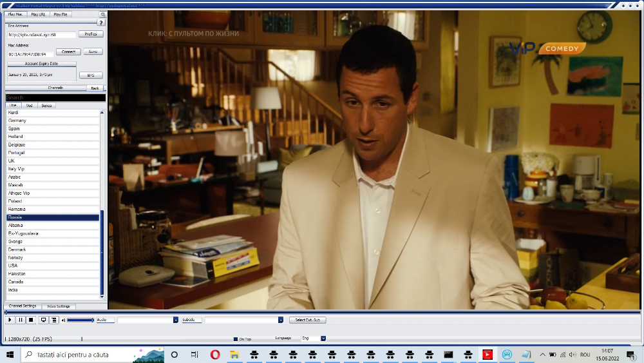The height and width of the screenshot is (363, 644).
Task: Enable the On Top checkbox
Action: [x=236, y=339]
